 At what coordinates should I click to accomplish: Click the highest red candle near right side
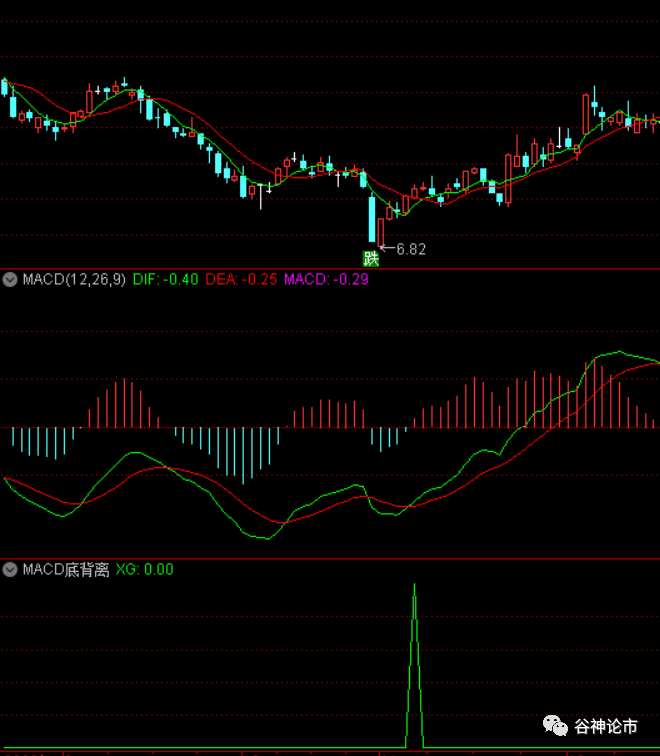585,114
